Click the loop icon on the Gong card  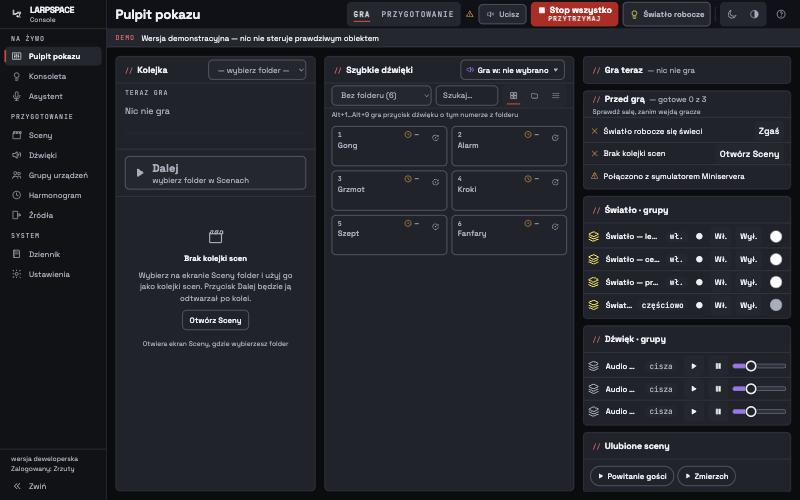pos(435,138)
